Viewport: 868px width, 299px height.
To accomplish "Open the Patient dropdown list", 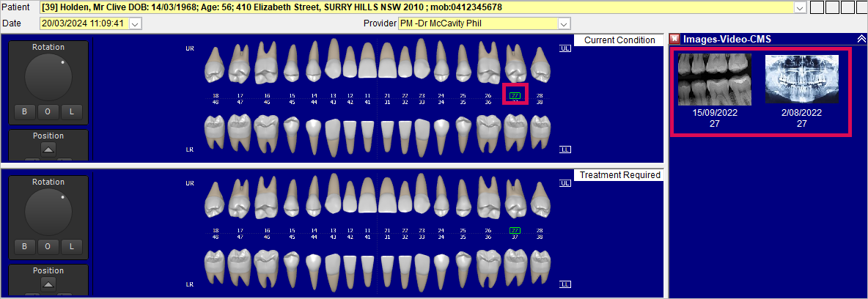I will click(800, 7).
